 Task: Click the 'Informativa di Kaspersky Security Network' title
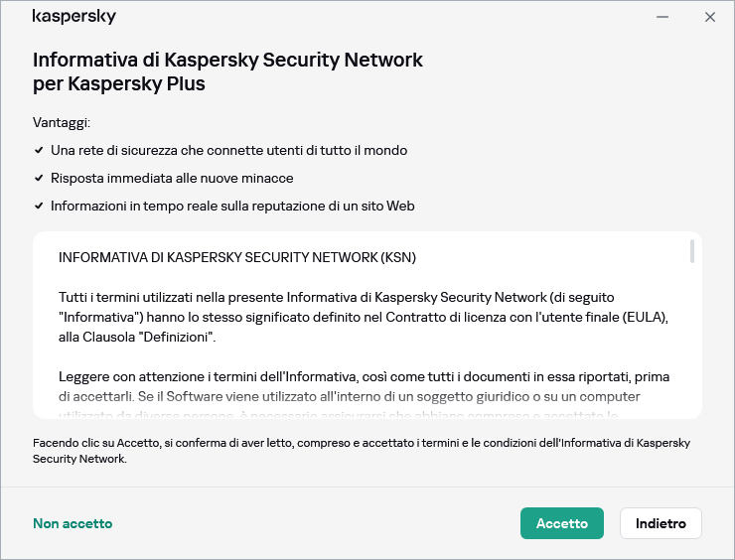228,71
